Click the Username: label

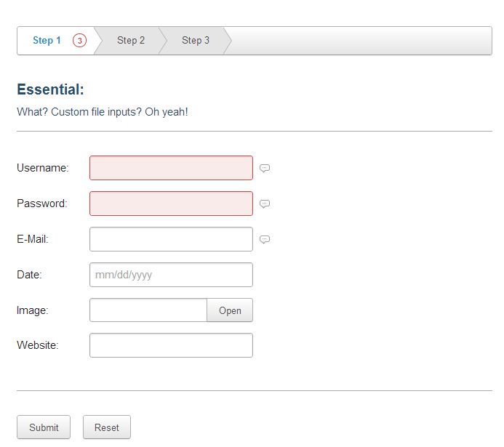click(43, 168)
